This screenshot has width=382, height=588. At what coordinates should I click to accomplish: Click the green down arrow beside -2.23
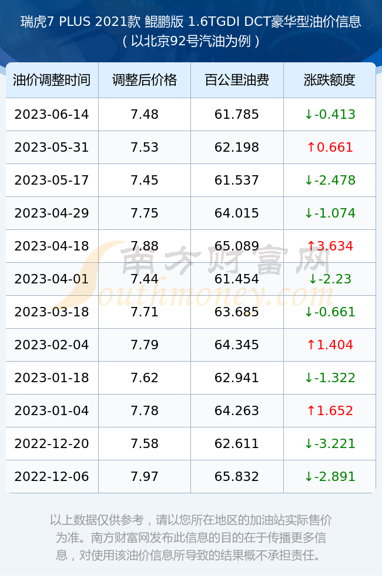click(x=313, y=279)
